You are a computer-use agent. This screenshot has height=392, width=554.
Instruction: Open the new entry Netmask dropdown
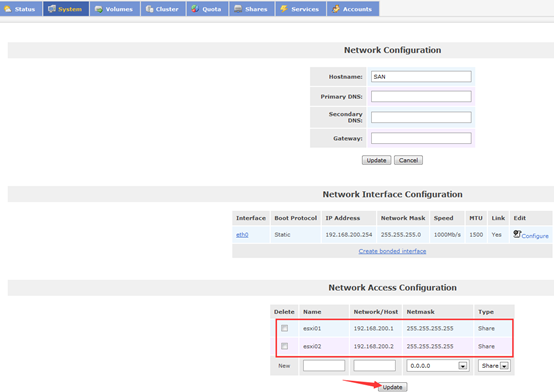pos(462,366)
